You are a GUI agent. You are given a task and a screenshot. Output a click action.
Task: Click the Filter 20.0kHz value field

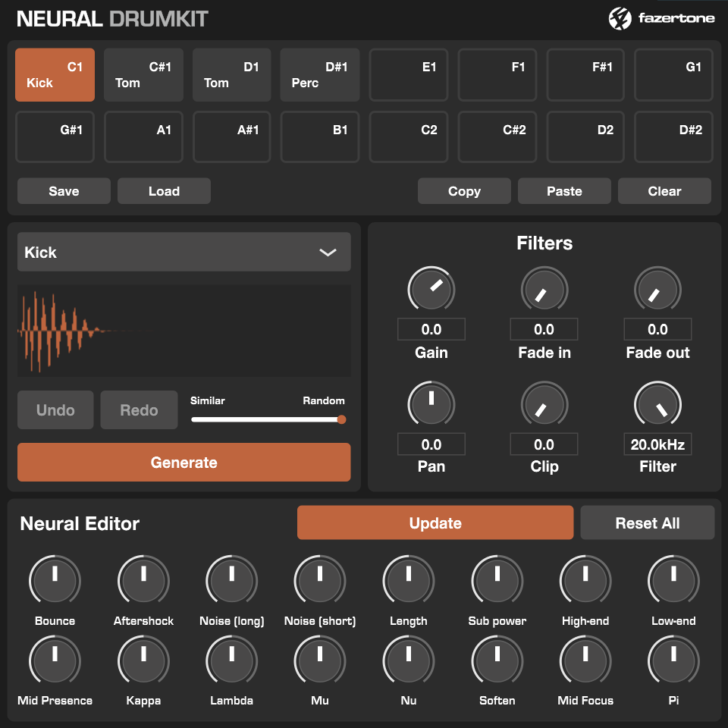[x=657, y=444]
